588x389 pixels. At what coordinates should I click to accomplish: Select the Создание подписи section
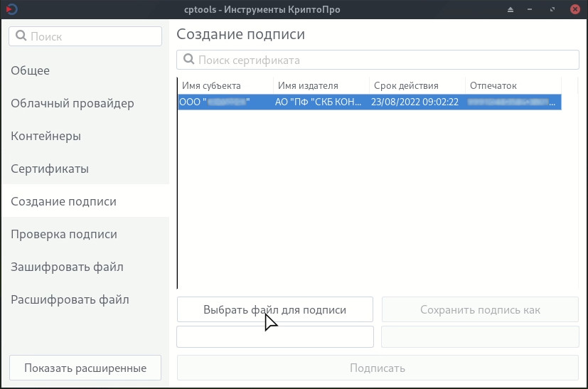(85, 201)
